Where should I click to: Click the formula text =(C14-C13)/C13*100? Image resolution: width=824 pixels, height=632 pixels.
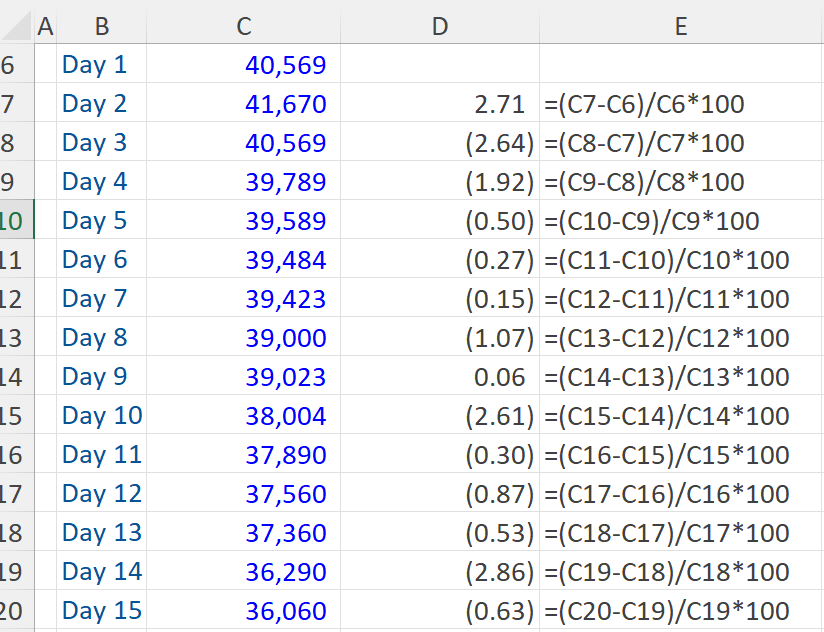click(x=666, y=377)
